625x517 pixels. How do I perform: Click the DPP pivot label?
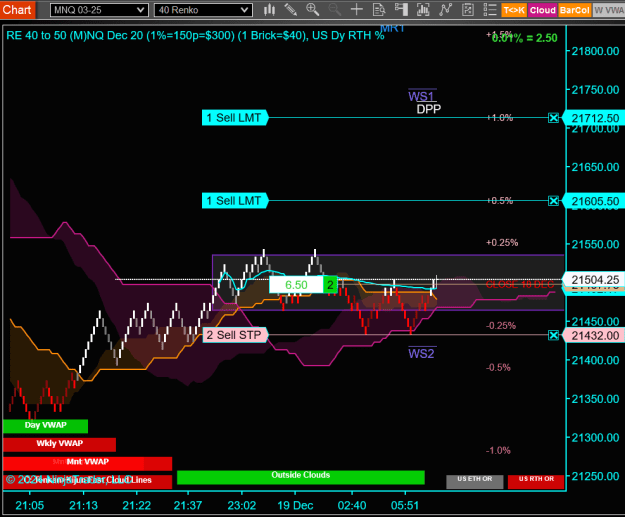click(429, 109)
